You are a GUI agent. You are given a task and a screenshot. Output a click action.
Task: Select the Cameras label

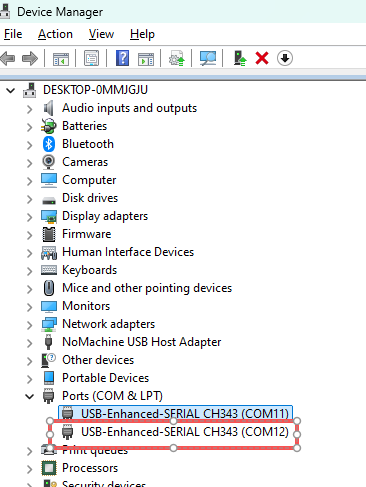(85, 162)
